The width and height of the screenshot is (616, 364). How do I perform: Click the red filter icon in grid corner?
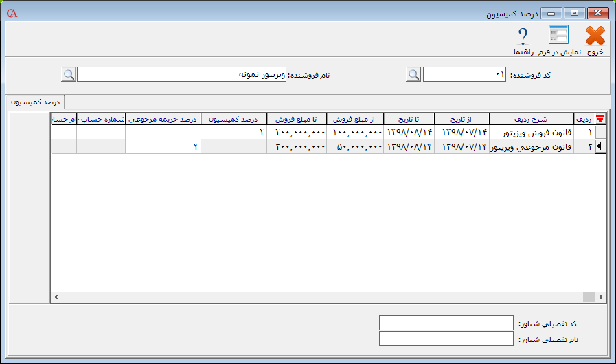coord(600,119)
